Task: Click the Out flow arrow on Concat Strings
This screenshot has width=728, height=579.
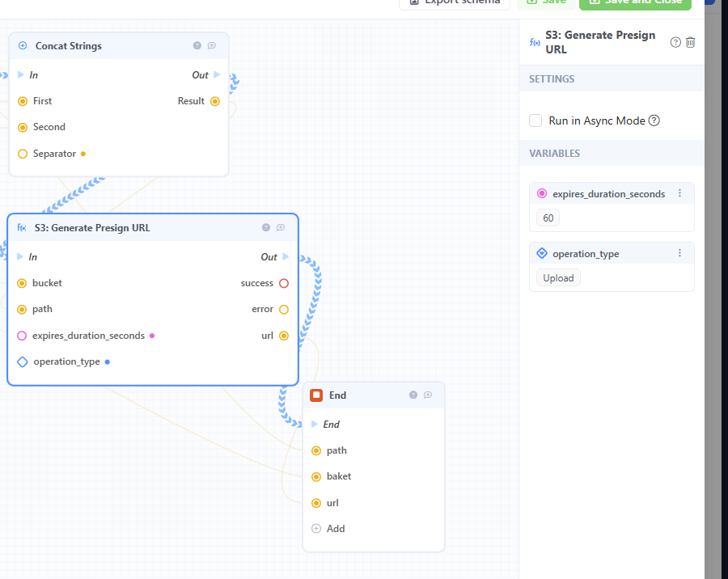Action: [x=217, y=74]
